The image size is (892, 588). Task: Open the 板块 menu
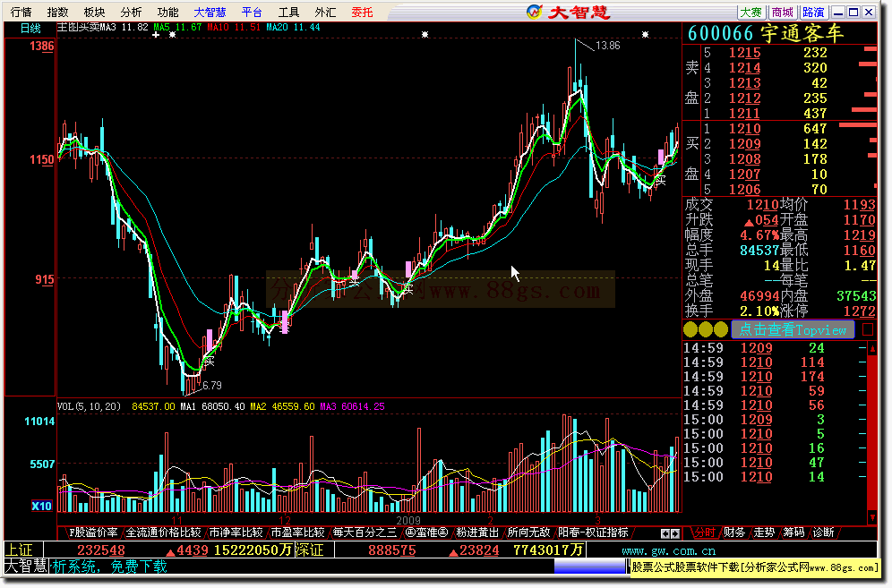pos(94,12)
